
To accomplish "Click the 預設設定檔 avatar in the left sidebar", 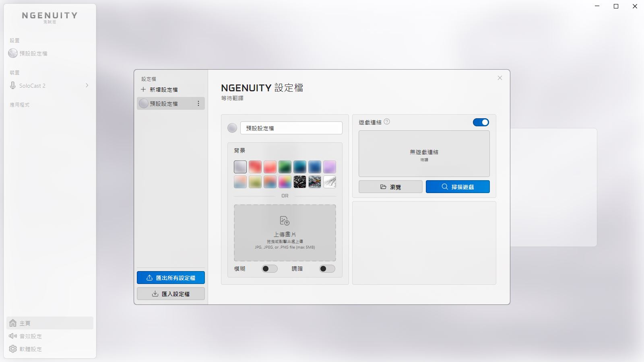I will point(13,53).
